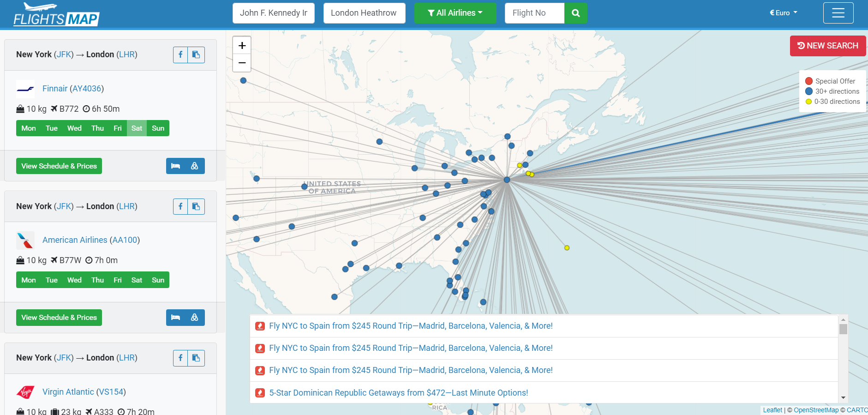Focus the Flight No input field

coord(534,13)
